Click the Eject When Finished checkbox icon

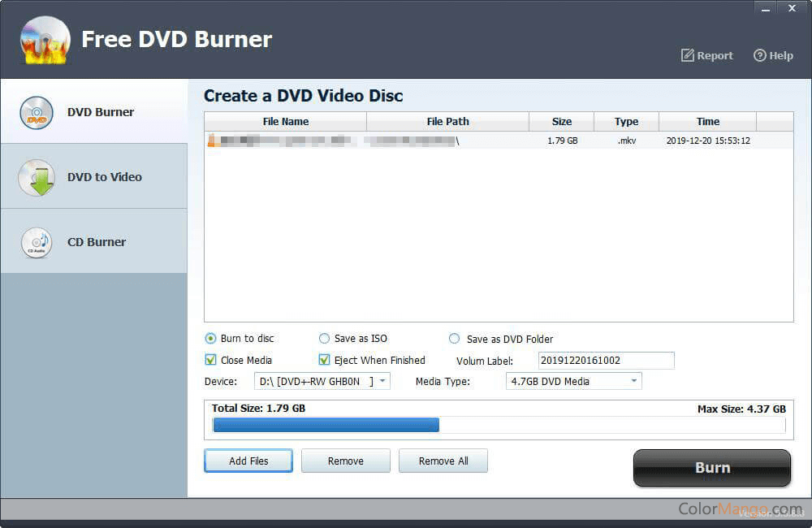(323, 360)
